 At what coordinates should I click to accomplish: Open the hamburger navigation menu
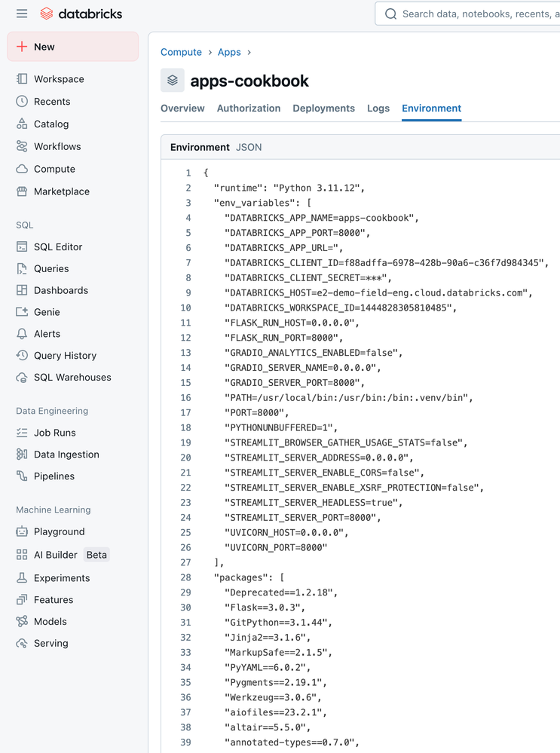point(22,14)
